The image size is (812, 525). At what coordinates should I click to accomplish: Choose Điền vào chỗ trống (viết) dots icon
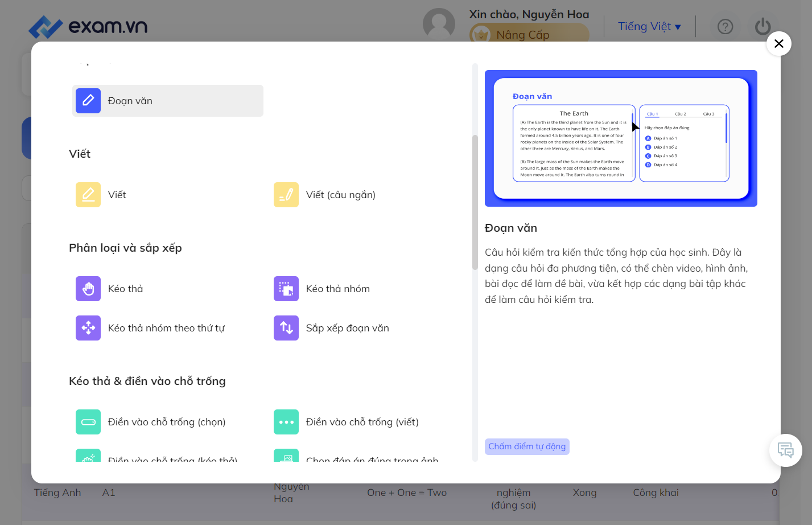pos(286,422)
